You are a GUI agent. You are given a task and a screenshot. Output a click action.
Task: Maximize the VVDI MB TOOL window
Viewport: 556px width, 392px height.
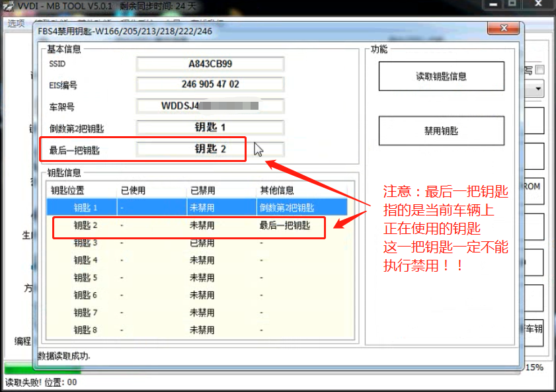512,4
